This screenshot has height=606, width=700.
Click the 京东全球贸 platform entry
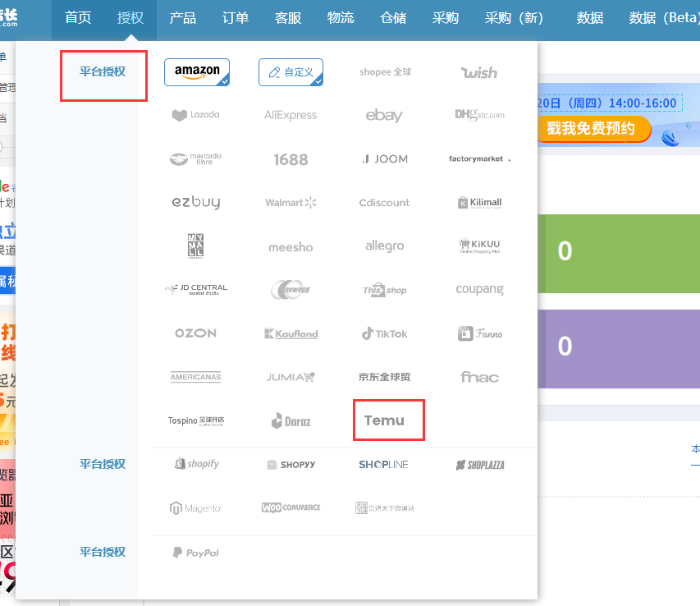pyautogui.click(x=384, y=377)
